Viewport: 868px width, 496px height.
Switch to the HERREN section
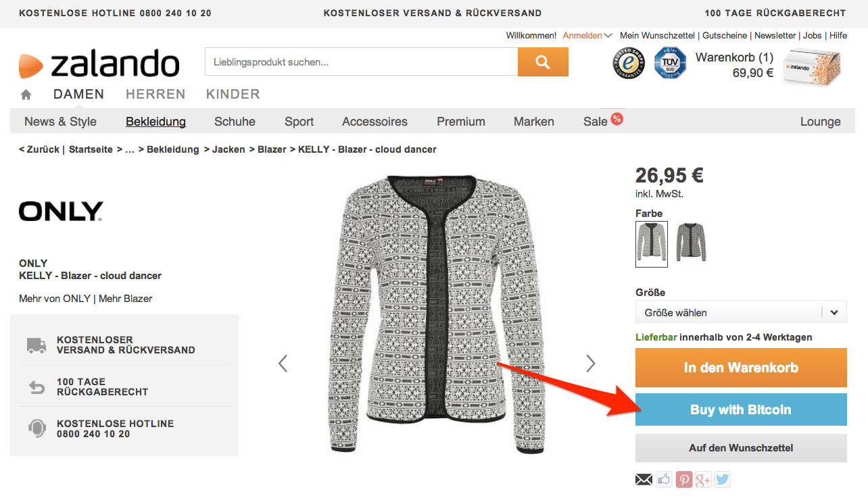pos(155,94)
